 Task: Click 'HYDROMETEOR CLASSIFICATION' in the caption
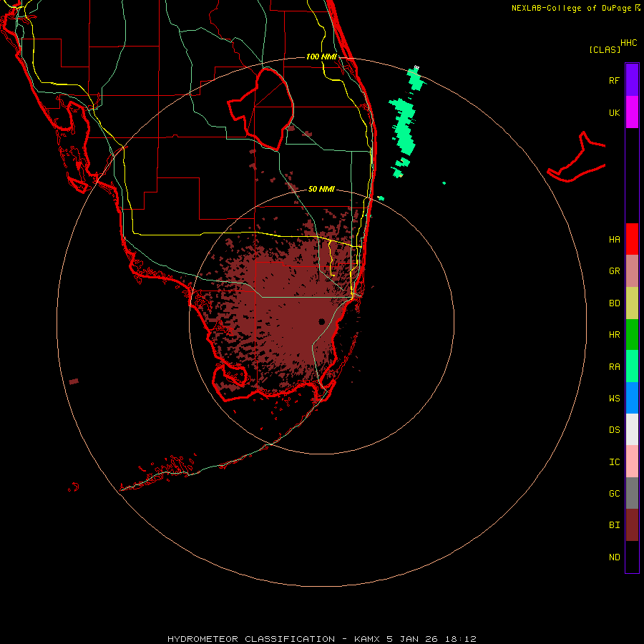[x=251, y=639]
